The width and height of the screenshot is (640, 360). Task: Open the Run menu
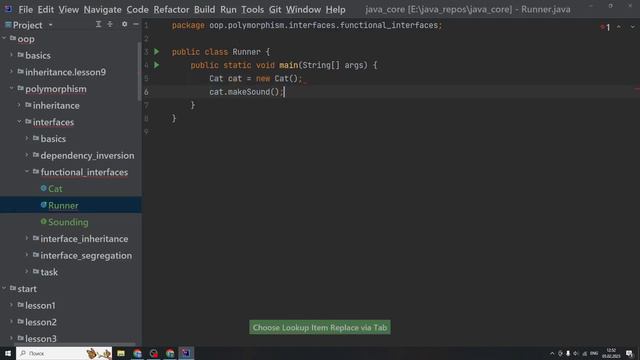pos(228,9)
